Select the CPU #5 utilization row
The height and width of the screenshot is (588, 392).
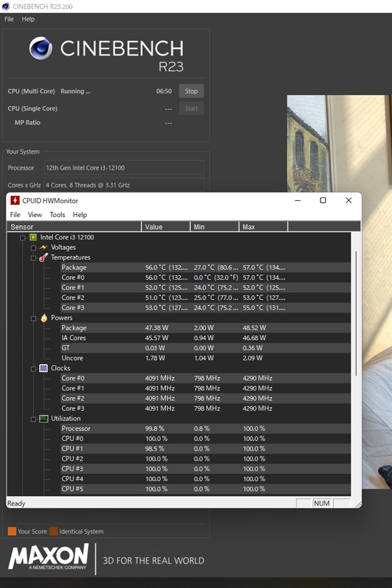click(x=205, y=489)
